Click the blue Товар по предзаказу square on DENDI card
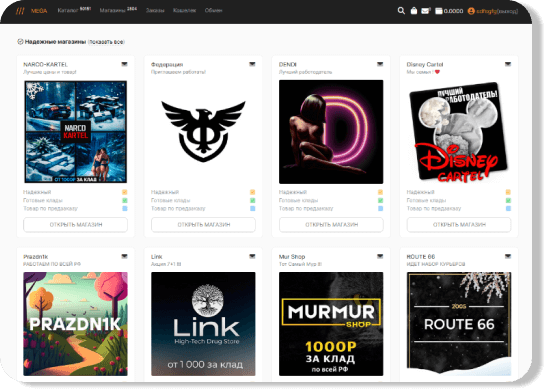Image resolution: width=546 pixels, height=390 pixels. tap(380, 209)
